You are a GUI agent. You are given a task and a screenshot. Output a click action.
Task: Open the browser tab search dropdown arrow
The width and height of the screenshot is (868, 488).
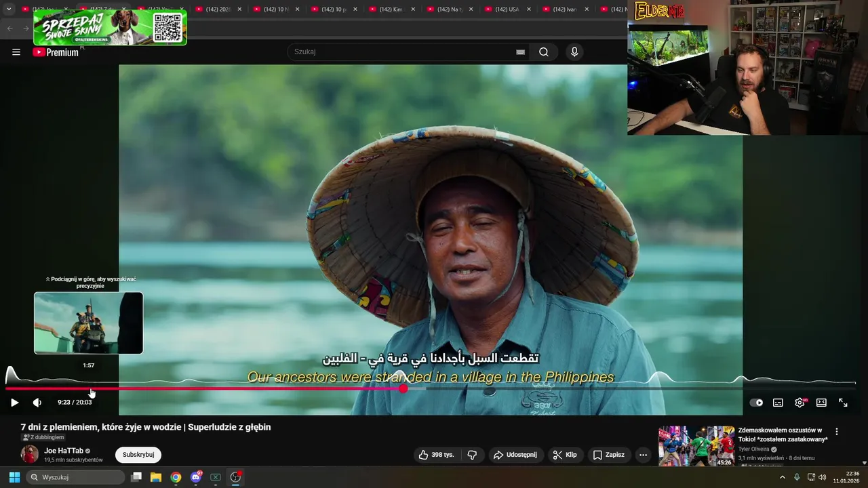click(x=9, y=9)
